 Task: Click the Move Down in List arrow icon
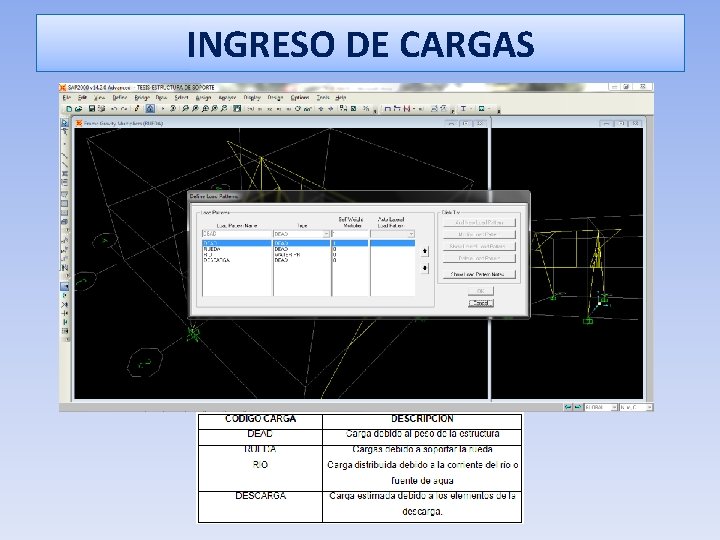331,109
